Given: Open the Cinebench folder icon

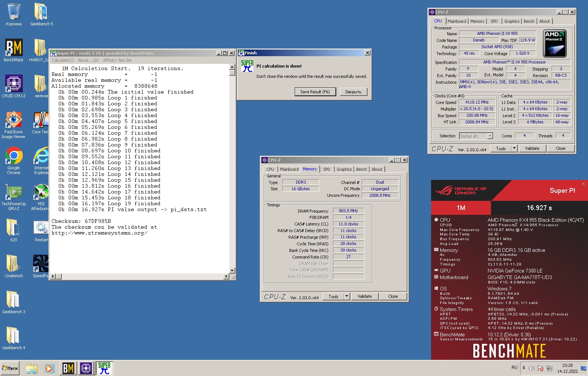Looking at the screenshot, I should [x=14, y=267].
